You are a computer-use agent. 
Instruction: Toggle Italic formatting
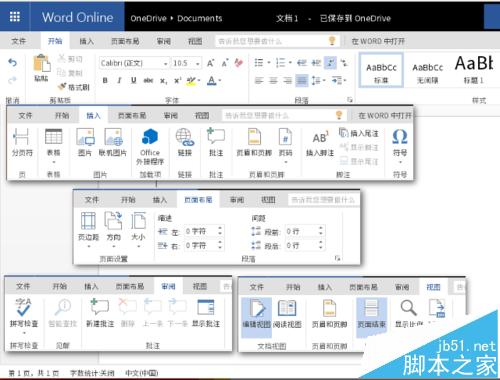tap(119, 80)
